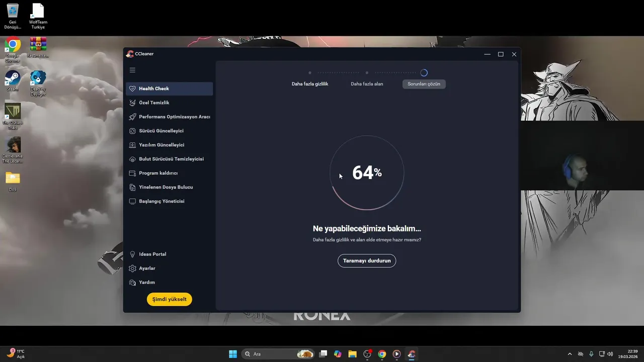The height and width of the screenshot is (362, 644).
Task: Open Özel Temizlik section
Action: click(x=170, y=103)
